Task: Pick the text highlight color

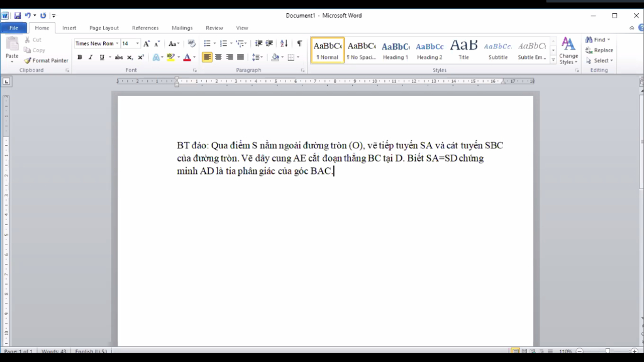Action: coord(170,57)
